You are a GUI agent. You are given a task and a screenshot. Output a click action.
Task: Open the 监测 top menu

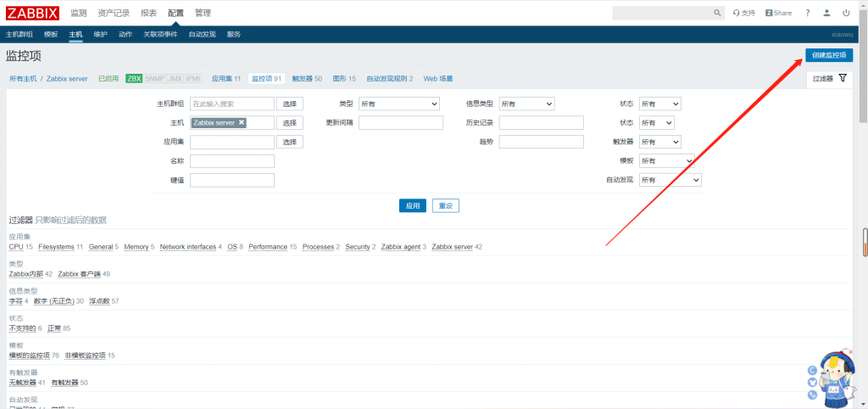click(79, 13)
